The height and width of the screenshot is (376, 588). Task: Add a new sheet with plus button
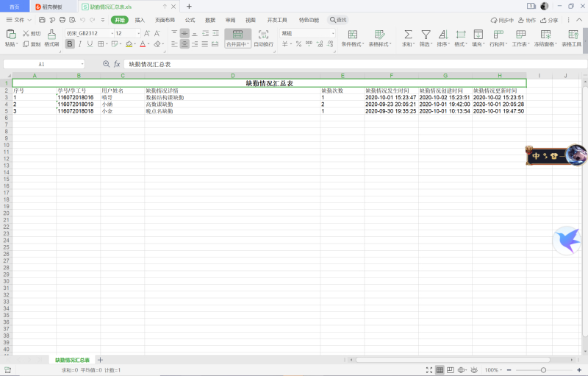(x=100, y=360)
